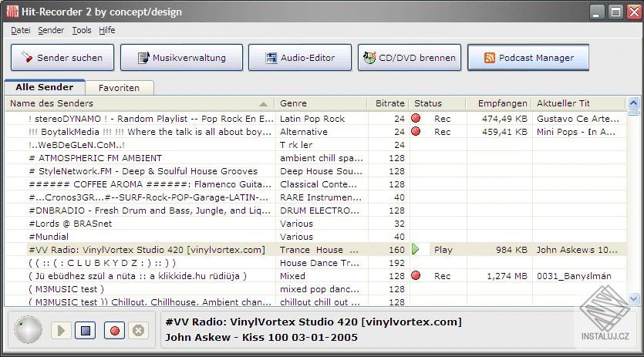Sort stations by Bitrate column header
This screenshot has width=644, height=357.
[389, 103]
